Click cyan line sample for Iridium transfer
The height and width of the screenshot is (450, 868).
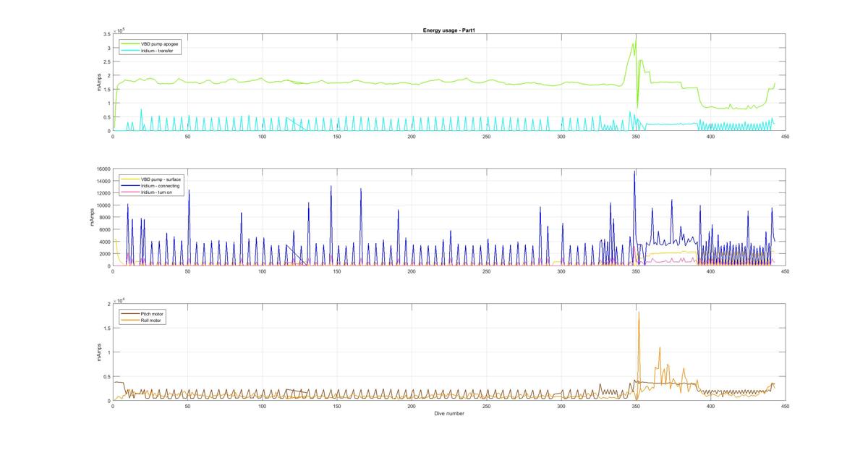(130, 51)
